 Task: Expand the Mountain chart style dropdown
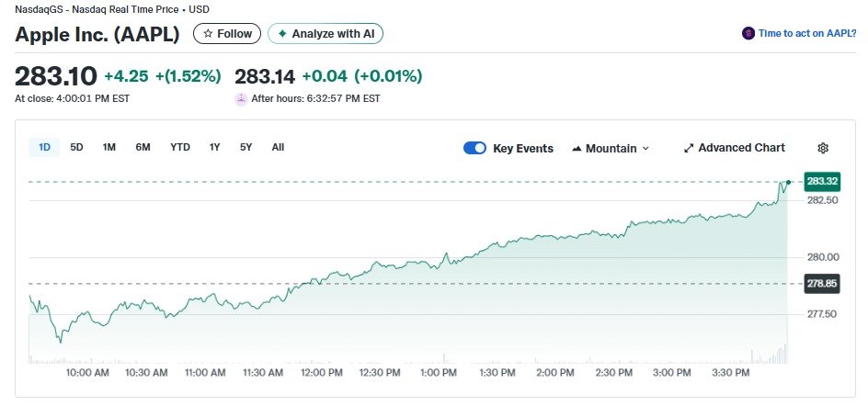pos(611,148)
